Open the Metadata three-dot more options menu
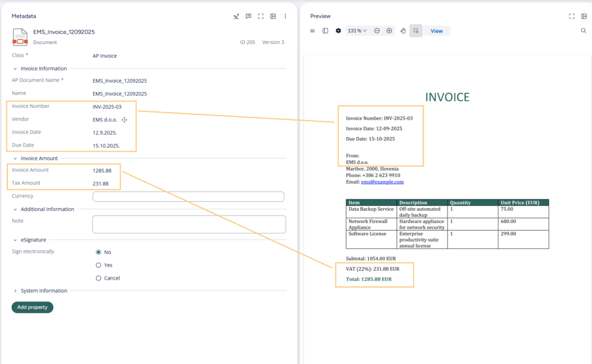 click(286, 16)
